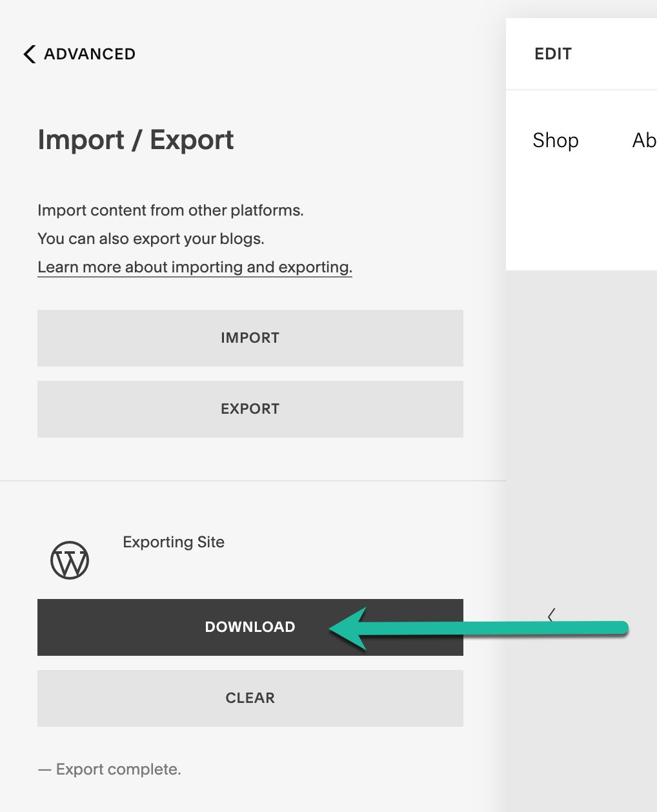Click the Import / Export page heading
Image resolution: width=657 pixels, height=812 pixels.
[136, 139]
